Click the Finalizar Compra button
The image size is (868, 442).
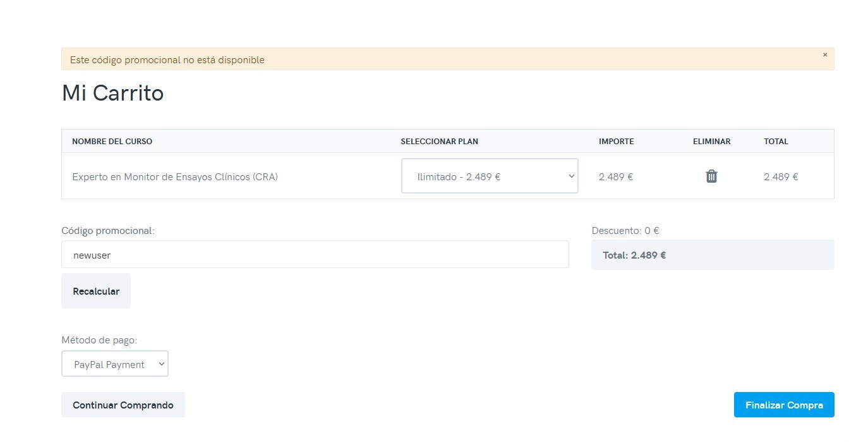784,405
